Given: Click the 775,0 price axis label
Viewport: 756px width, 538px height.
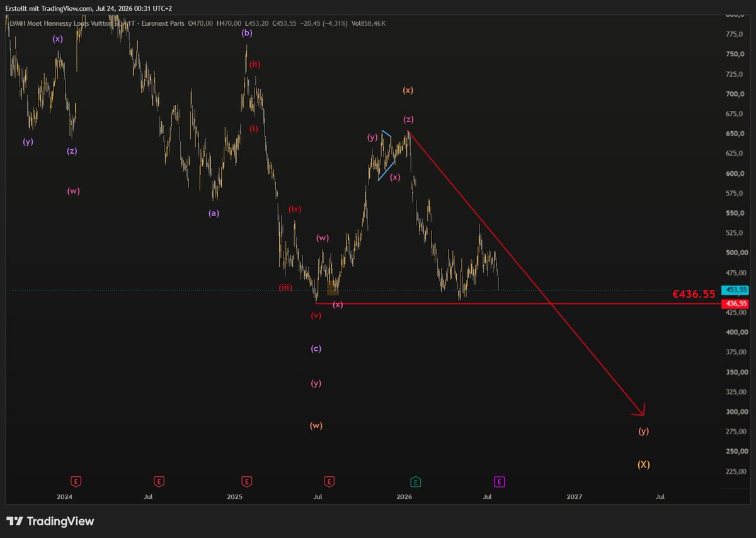Looking at the screenshot, I should point(734,35).
